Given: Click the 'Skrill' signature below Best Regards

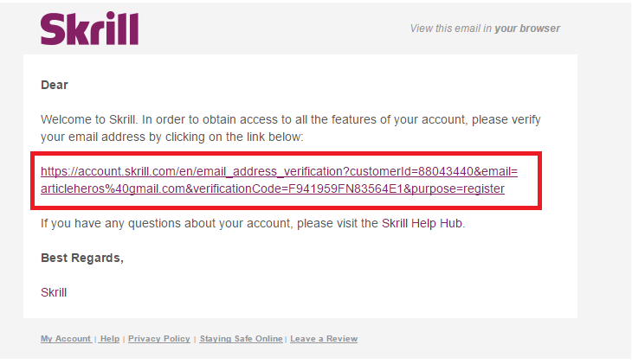Looking at the screenshot, I should [x=54, y=292].
